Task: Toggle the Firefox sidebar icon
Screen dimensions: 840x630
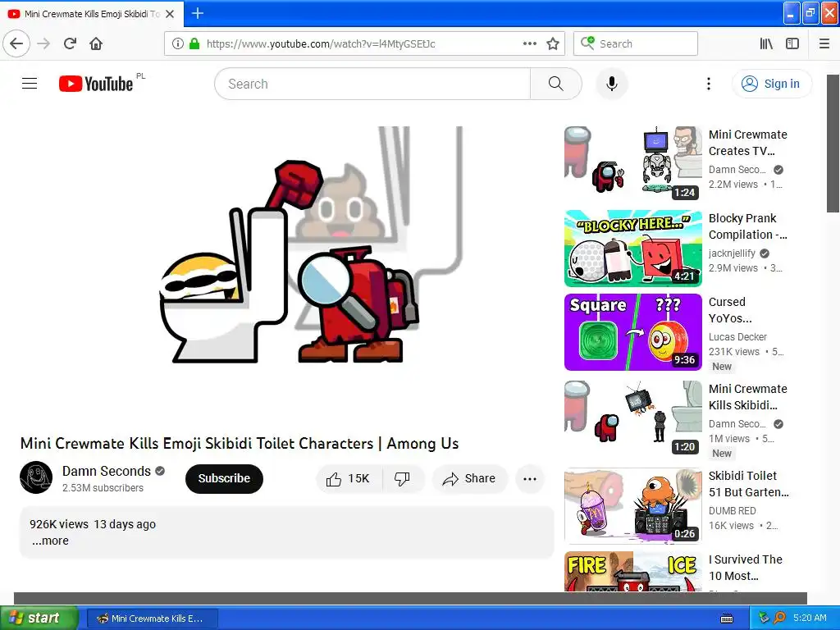Action: (792, 43)
